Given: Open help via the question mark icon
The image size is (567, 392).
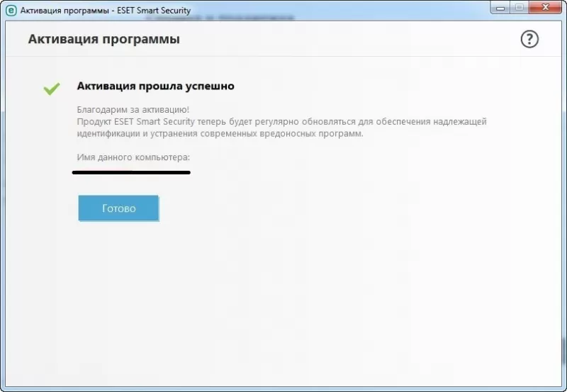Looking at the screenshot, I should pyautogui.click(x=529, y=39).
